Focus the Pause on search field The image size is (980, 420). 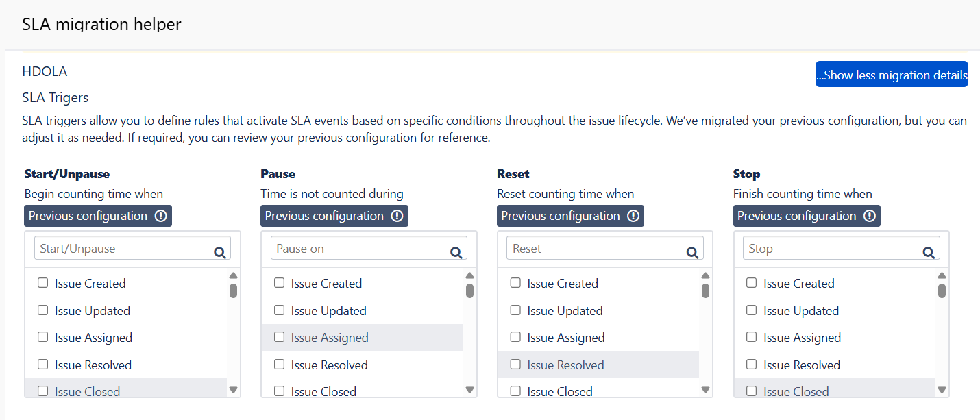click(x=360, y=249)
